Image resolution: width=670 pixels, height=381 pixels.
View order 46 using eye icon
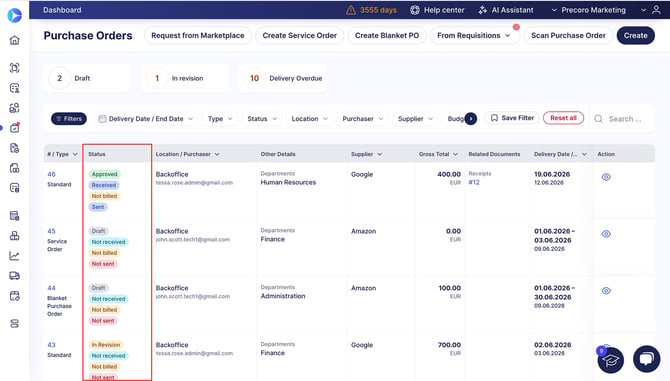click(606, 177)
